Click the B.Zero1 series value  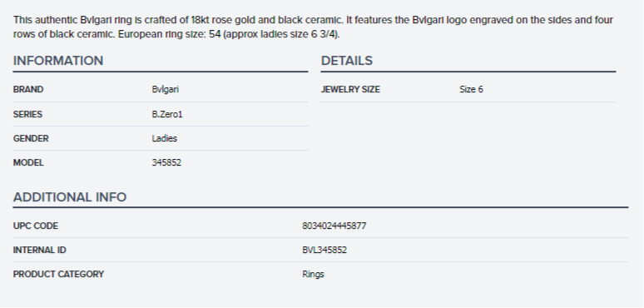167,114
